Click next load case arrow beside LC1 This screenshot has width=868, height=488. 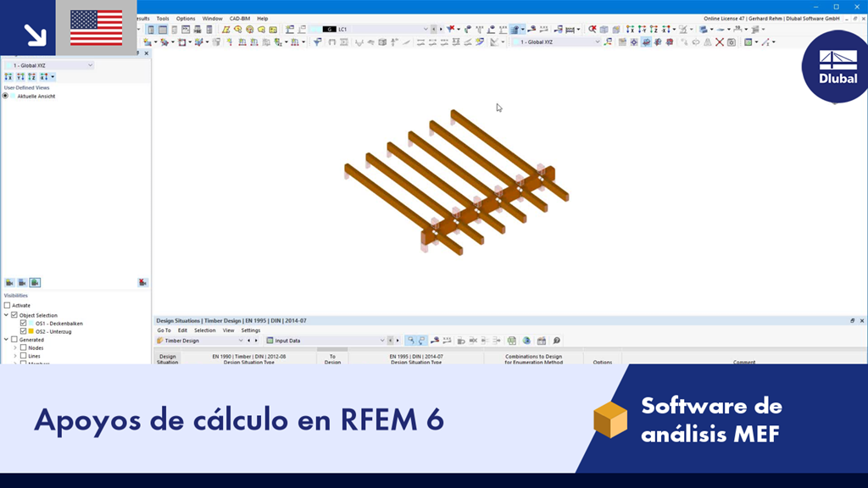tap(441, 30)
